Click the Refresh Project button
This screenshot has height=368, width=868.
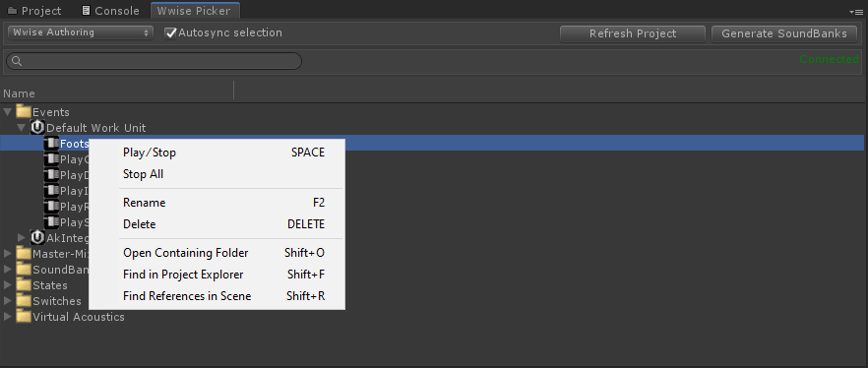(632, 33)
